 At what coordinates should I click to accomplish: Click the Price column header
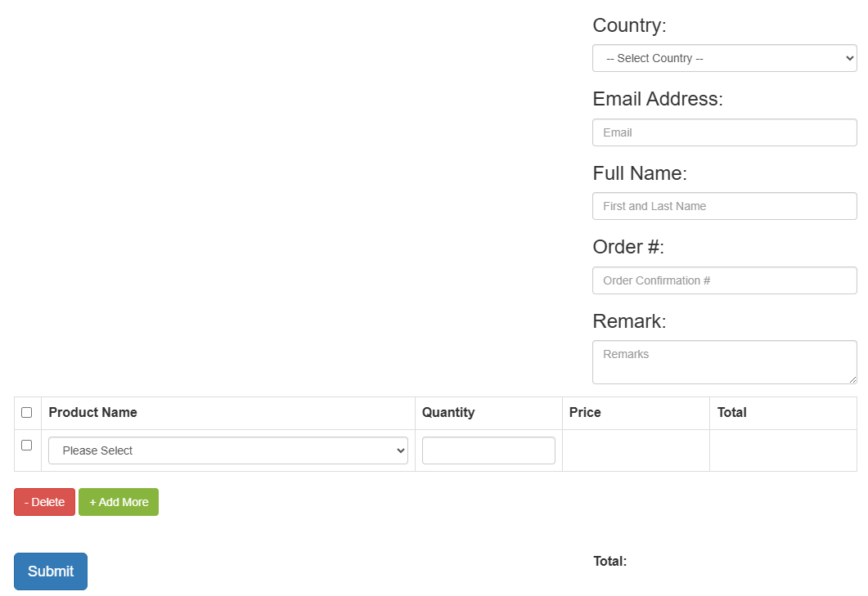click(x=585, y=412)
